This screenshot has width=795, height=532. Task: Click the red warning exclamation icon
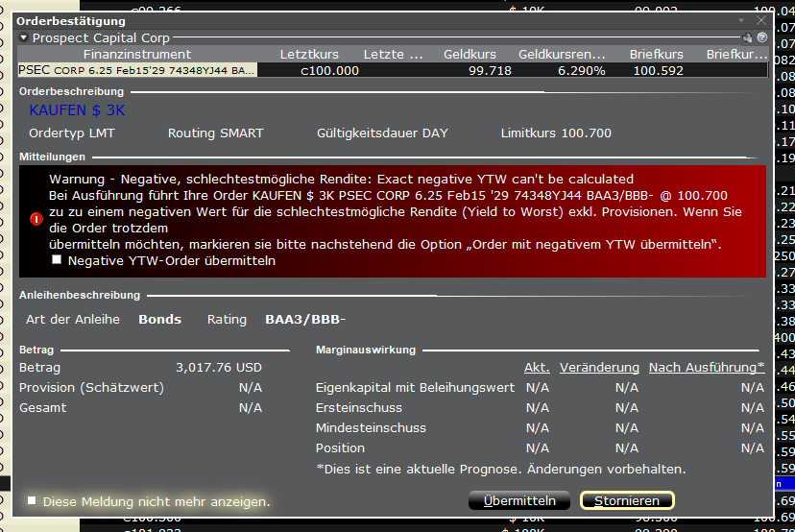click(36, 219)
